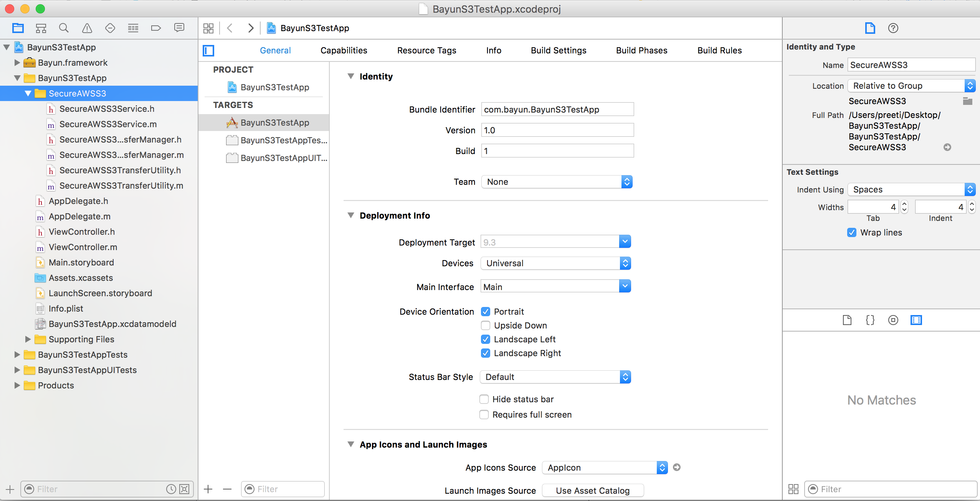Screen dimensions: 980x501
Task: Show the Code Snippet library
Action: pos(870,320)
